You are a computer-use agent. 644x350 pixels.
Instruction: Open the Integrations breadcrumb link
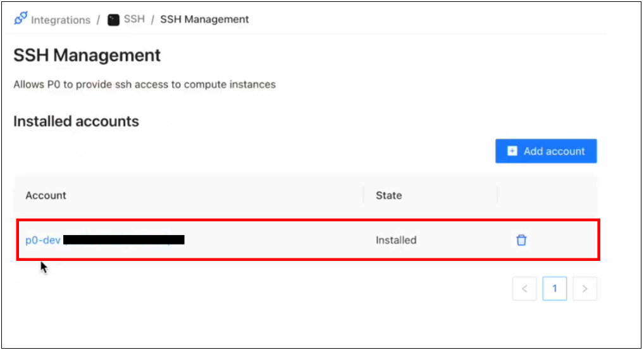pyautogui.click(x=60, y=20)
